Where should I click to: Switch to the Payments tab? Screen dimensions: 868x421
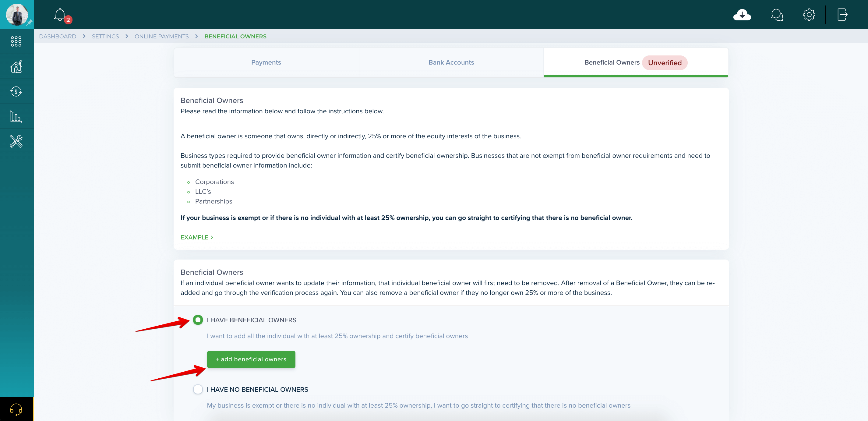coord(266,62)
